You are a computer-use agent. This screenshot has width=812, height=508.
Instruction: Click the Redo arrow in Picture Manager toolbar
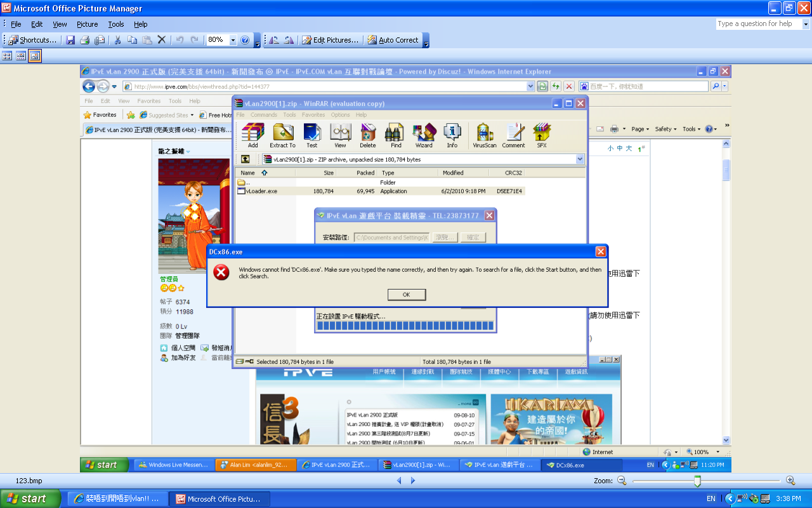pyautogui.click(x=194, y=40)
